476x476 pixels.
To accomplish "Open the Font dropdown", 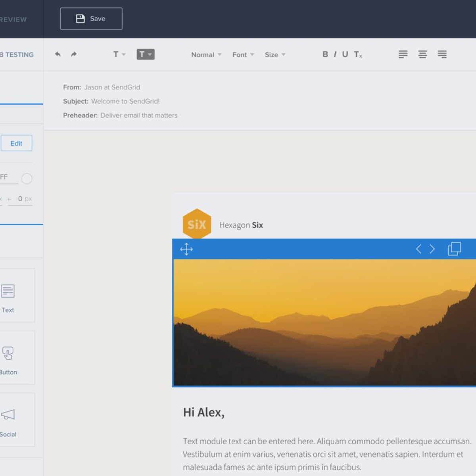I will 242,55.
